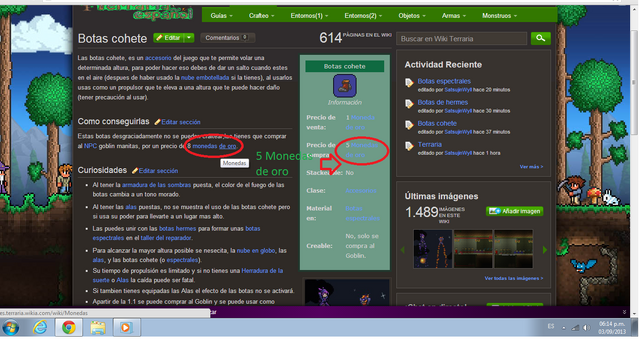The height and width of the screenshot is (360, 640).
Task: Click the Editar page button
Action: pos(169,38)
